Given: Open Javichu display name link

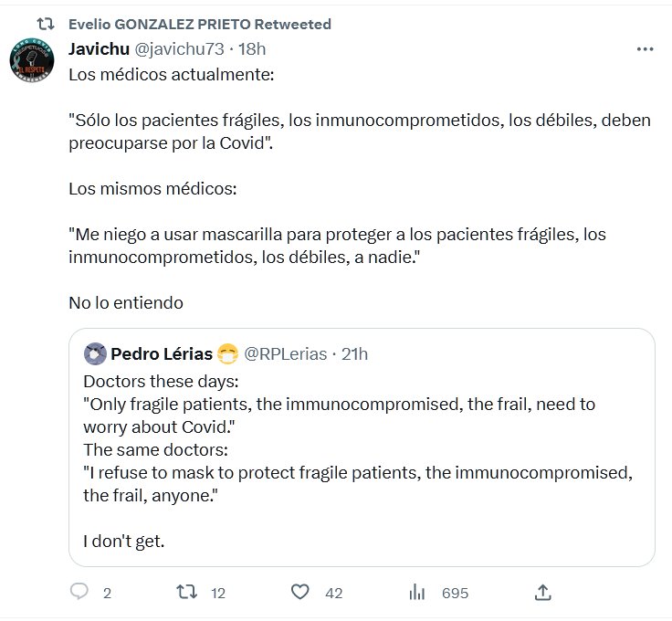Looking at the screenshot, I should click(x=99, y=48).
